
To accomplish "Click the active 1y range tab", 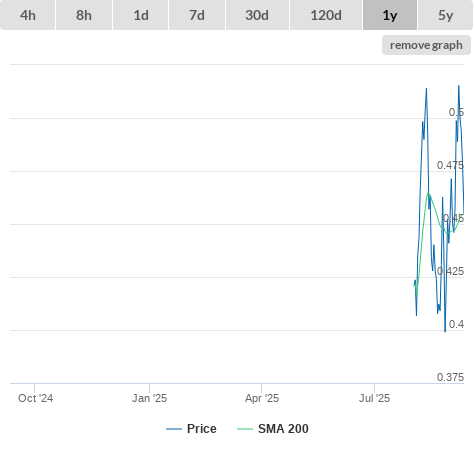I will 390,15.
